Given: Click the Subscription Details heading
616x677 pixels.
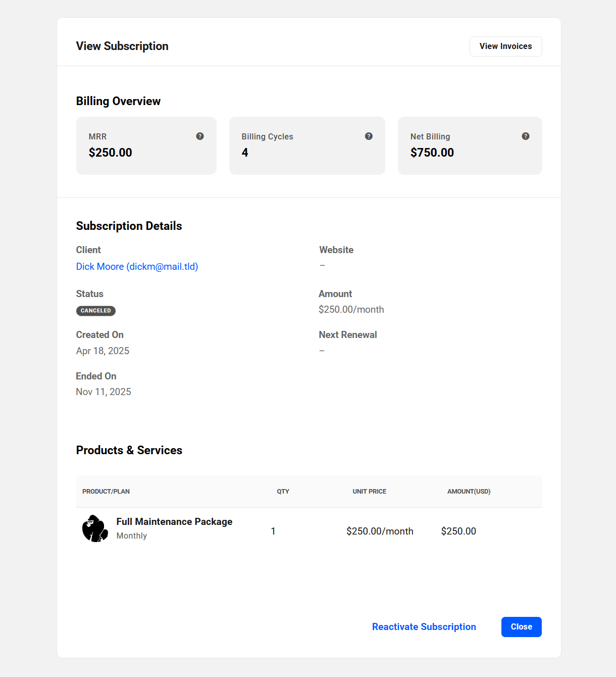Looking at the screenshot, I should [x=129, y=226].
